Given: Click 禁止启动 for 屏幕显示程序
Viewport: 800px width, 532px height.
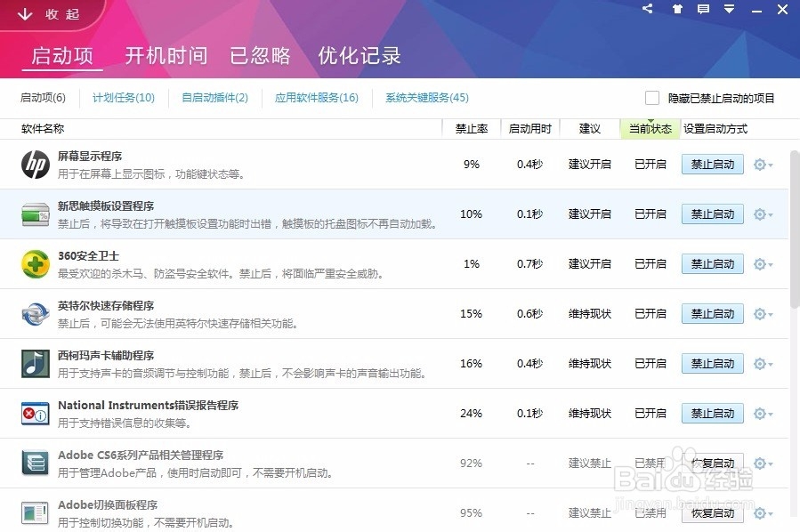Looking at the screenshot, I should 712,165.
